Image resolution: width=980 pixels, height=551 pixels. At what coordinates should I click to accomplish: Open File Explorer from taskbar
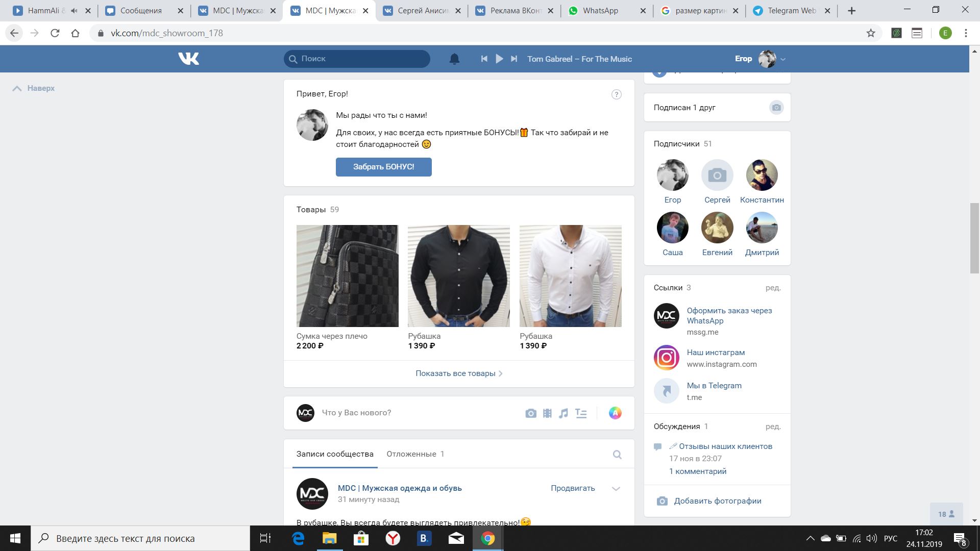point(330,538)
